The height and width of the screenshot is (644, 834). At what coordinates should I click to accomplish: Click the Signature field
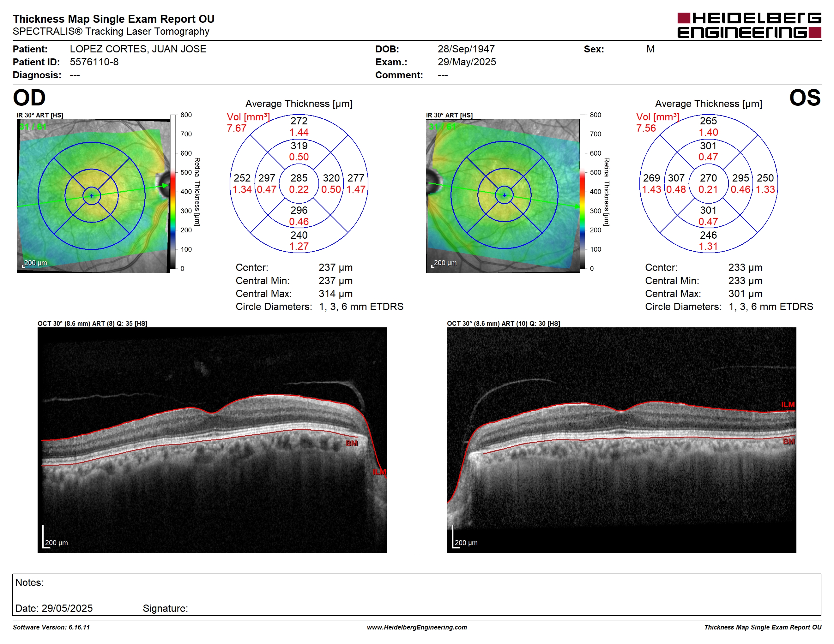(165, 608)
